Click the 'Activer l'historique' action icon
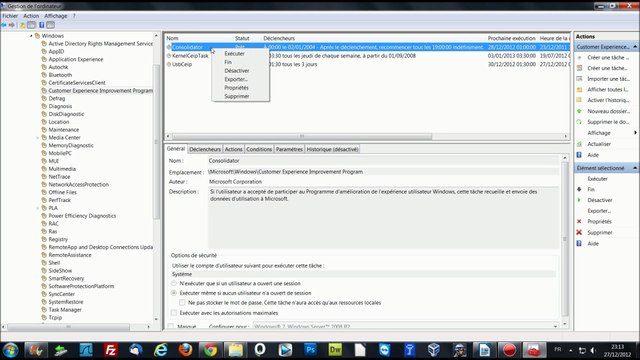The height and width of the screenshot is (360, 640). tap(579, 100)
